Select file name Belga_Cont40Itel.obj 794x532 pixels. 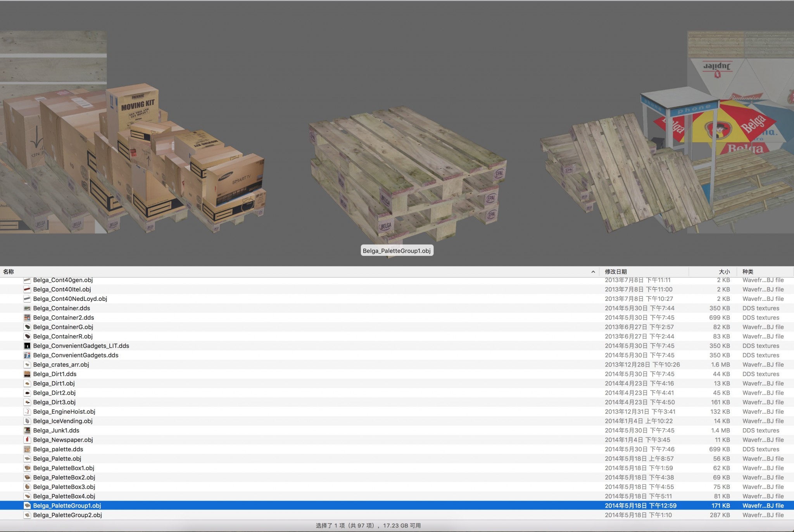pos(62,289)
